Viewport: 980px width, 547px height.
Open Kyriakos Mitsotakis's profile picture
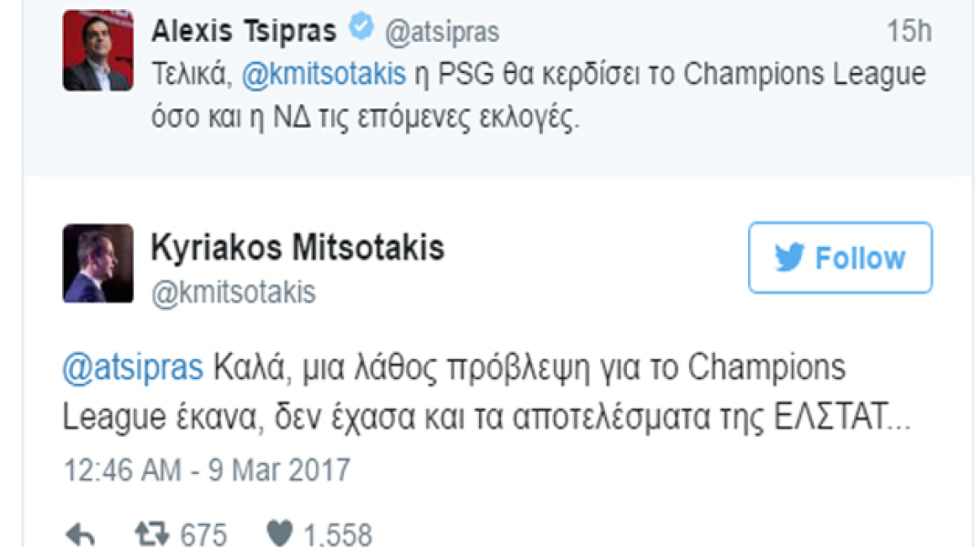(x=98, y=263)
